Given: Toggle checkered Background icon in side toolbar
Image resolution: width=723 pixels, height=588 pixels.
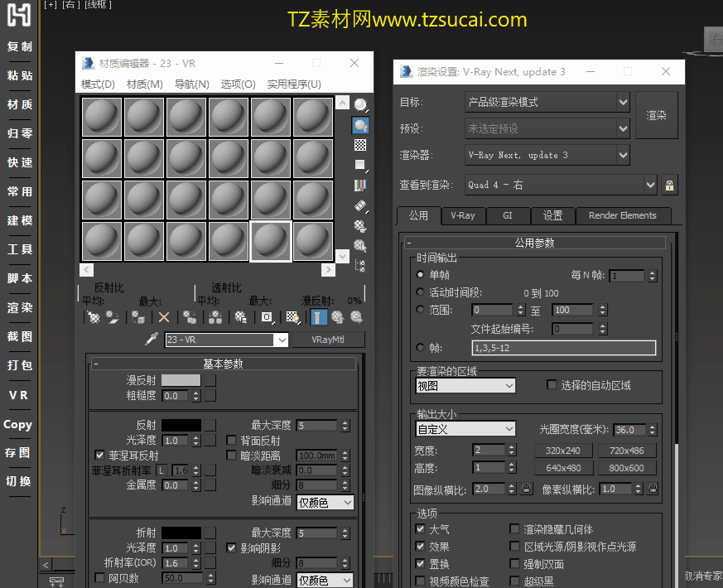Looking at the screenshot, I should click(360, 145).
